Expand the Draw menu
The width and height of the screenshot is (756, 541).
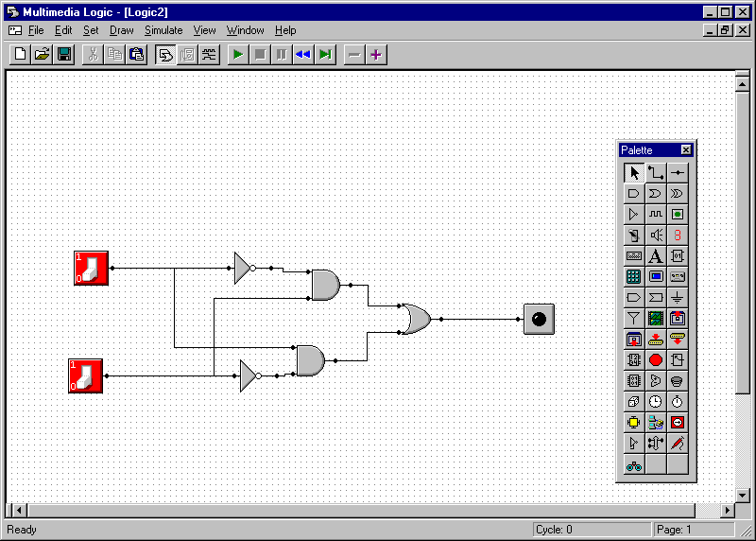pos(121,30)
